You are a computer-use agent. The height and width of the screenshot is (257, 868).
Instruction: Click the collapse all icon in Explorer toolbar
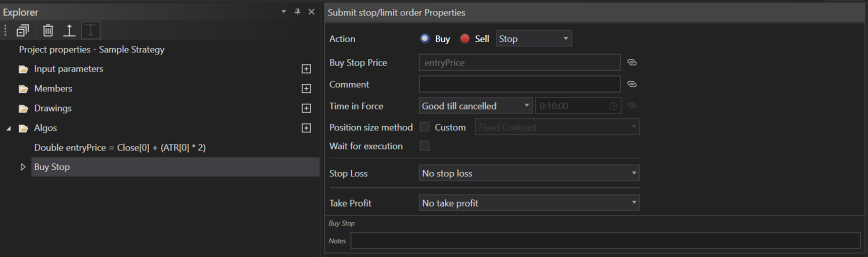tap(23, 30)
